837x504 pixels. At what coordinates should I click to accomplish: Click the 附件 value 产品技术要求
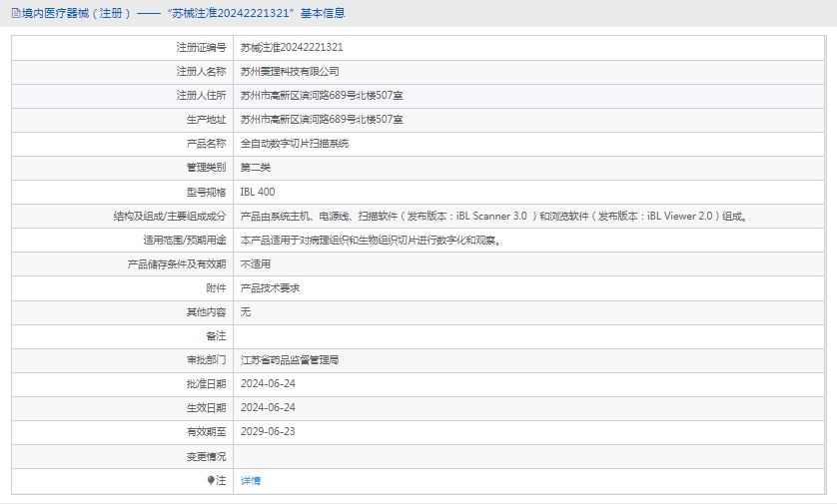tap(270, 287)
